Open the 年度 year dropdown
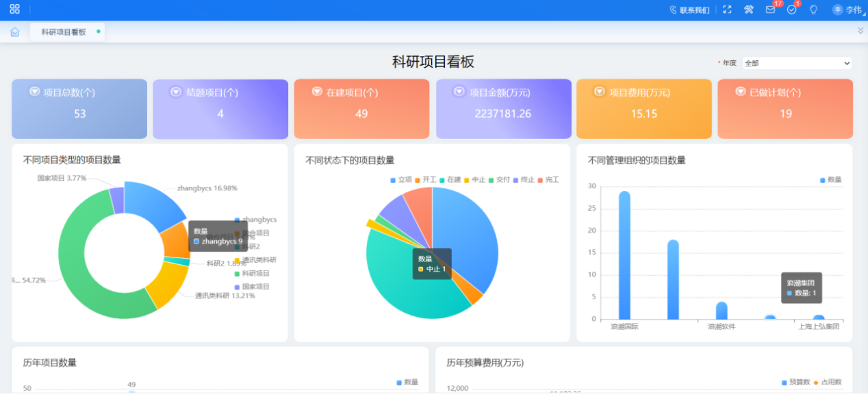Image resolution: width=868 pixels, height=395 pixels. tap(797, 63)
